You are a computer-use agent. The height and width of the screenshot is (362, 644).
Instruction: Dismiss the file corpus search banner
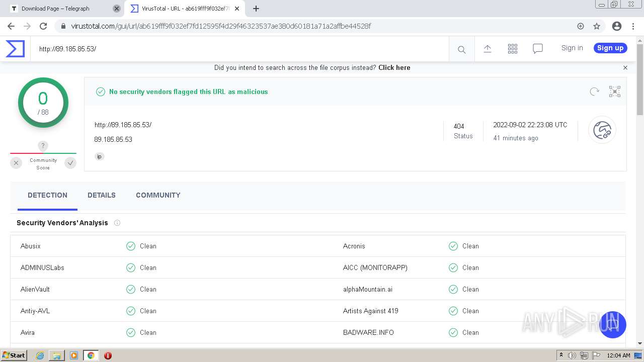pyautogui.click(x=625, y=67)
